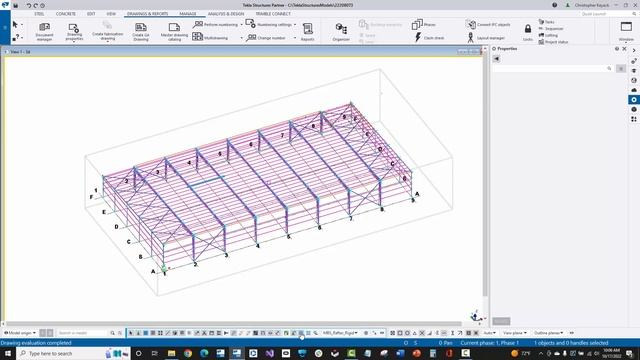The width and height of the screenshot is (640, 360).
Task: Close the Properties side panel
Action: pyautogui.click(x=624, y=49)
